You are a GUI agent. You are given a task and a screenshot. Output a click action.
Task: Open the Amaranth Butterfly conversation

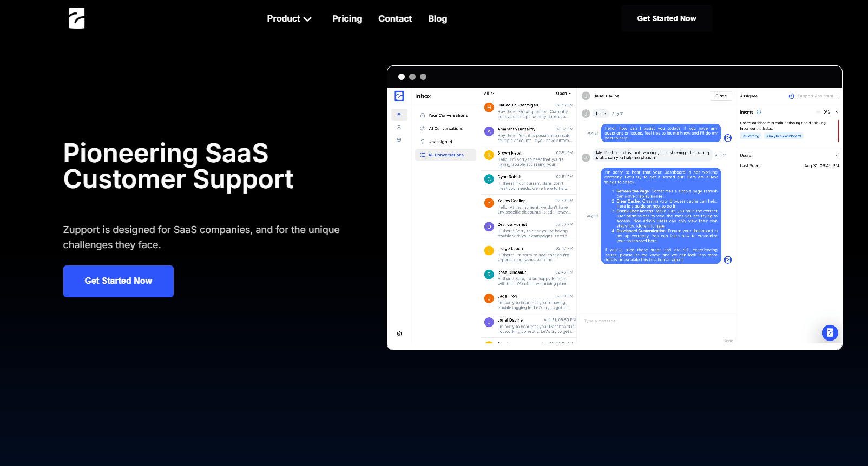click(x=528, y=135)
